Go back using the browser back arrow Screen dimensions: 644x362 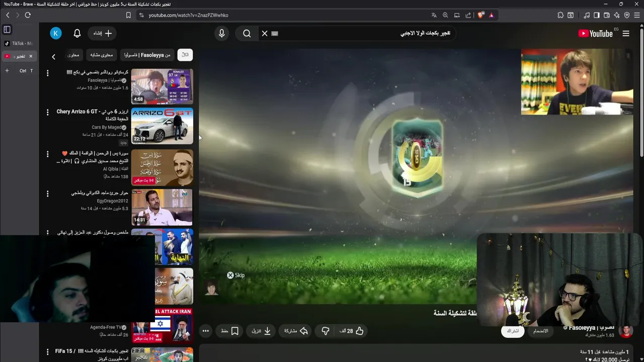pos(8,15)
